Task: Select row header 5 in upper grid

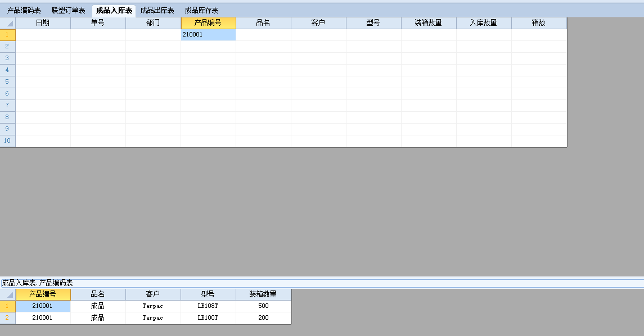Action: [8, 82]
